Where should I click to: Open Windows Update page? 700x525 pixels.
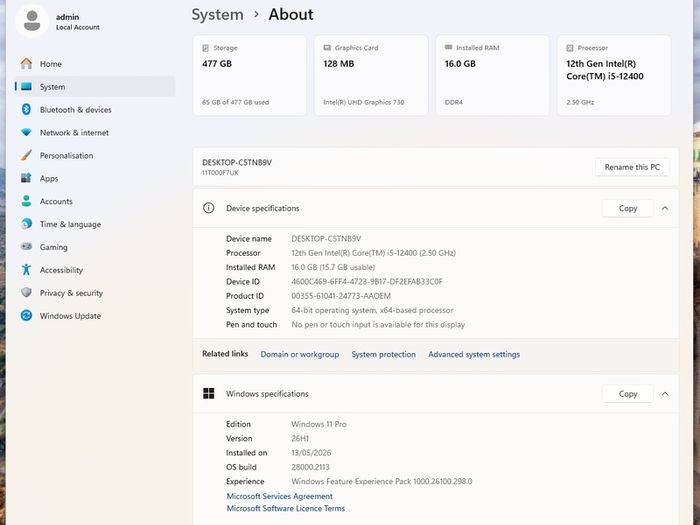tap(95, 315)
